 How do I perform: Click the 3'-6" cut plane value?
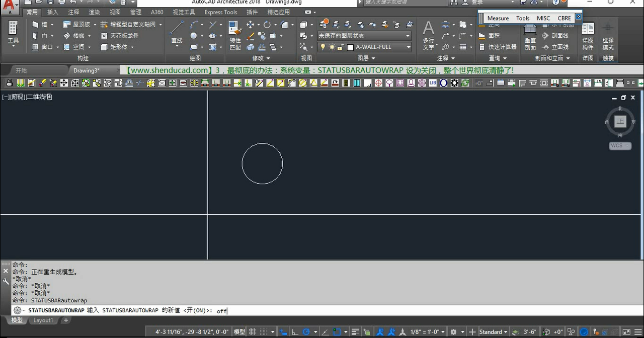click(x=529, y=332)
